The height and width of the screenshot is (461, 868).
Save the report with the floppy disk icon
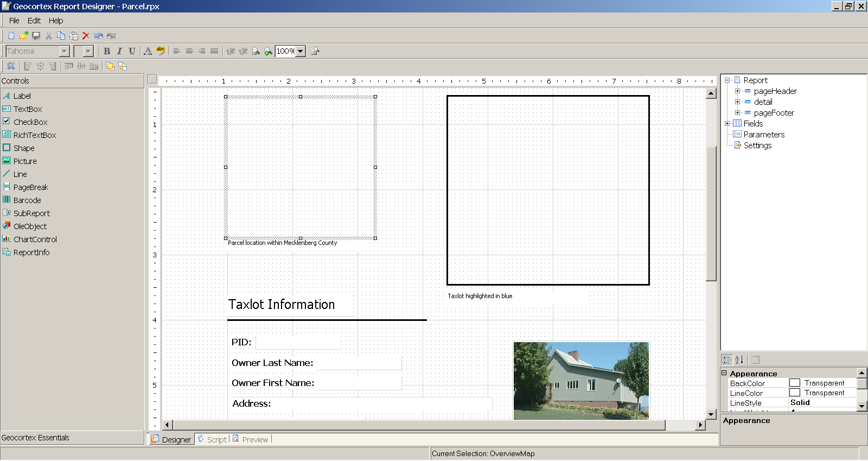pos(36,36)
